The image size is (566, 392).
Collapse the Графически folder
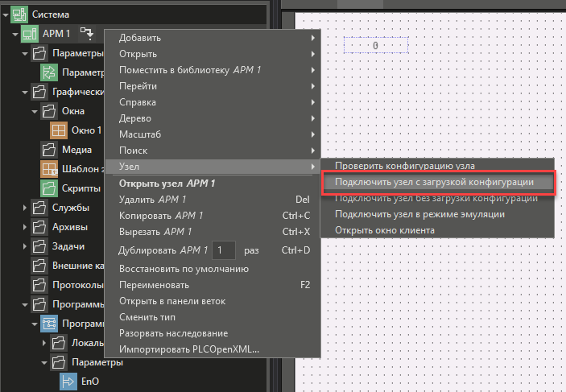click(25, 93)
